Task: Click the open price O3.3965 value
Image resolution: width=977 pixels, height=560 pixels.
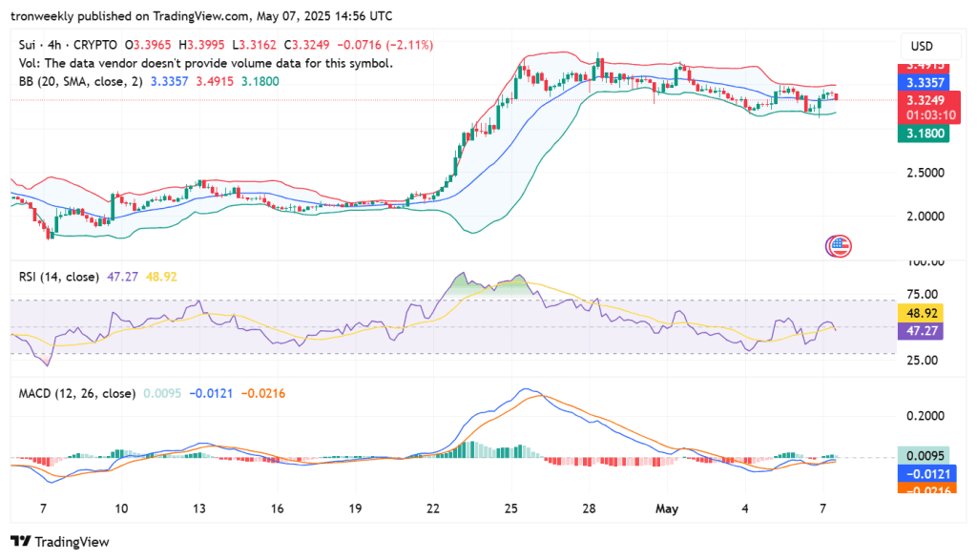Action: 148,45
